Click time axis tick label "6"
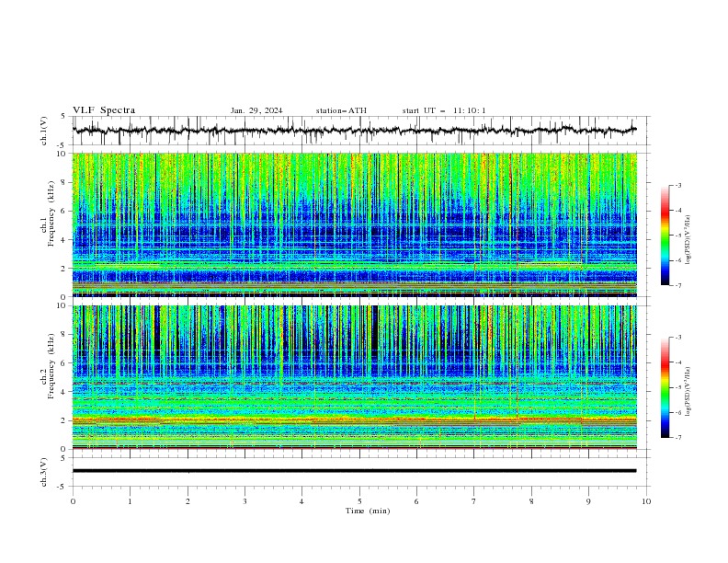Screen dimensions: 728x563 pyautogui.click(x=416, y=501)
